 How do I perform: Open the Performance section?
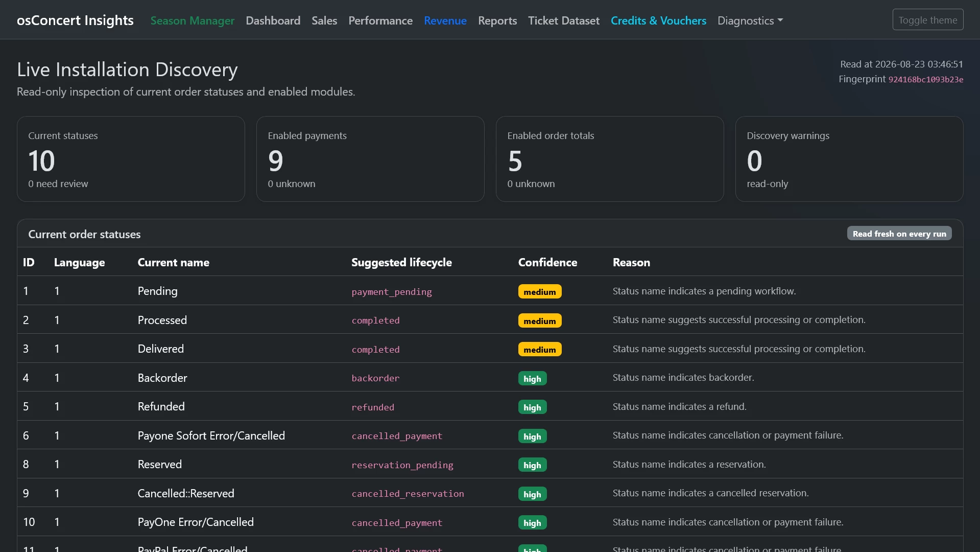380,20
